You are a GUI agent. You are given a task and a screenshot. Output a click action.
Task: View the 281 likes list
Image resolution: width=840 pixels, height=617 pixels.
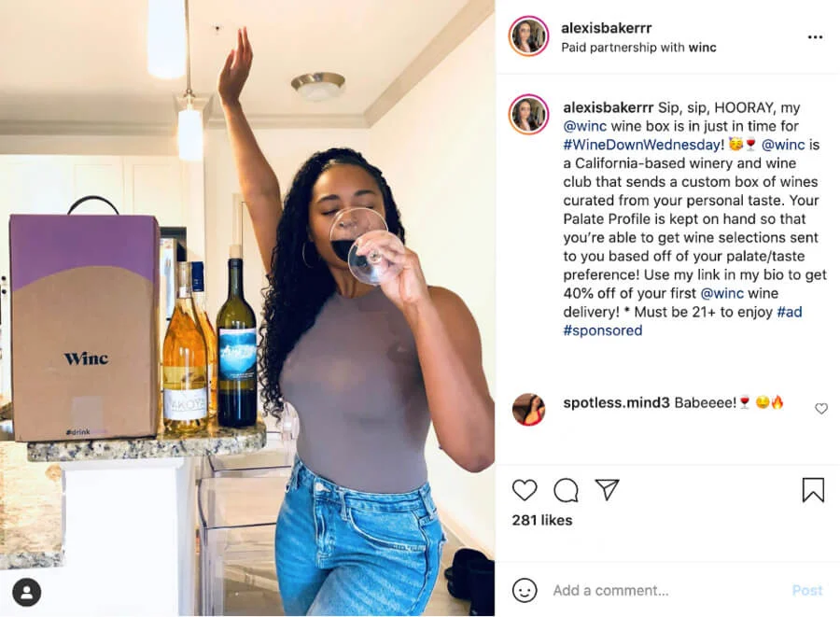(x=541, y=520)
